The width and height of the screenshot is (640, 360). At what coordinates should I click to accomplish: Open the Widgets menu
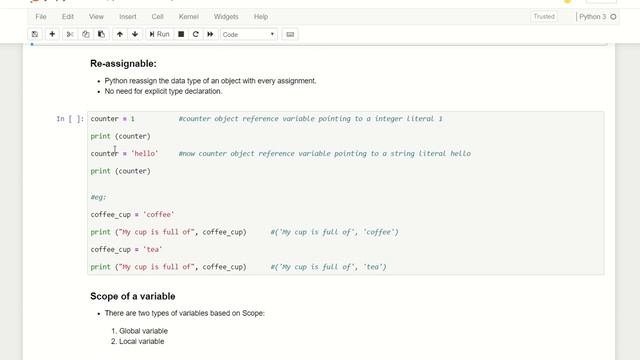tap(226, 17)
